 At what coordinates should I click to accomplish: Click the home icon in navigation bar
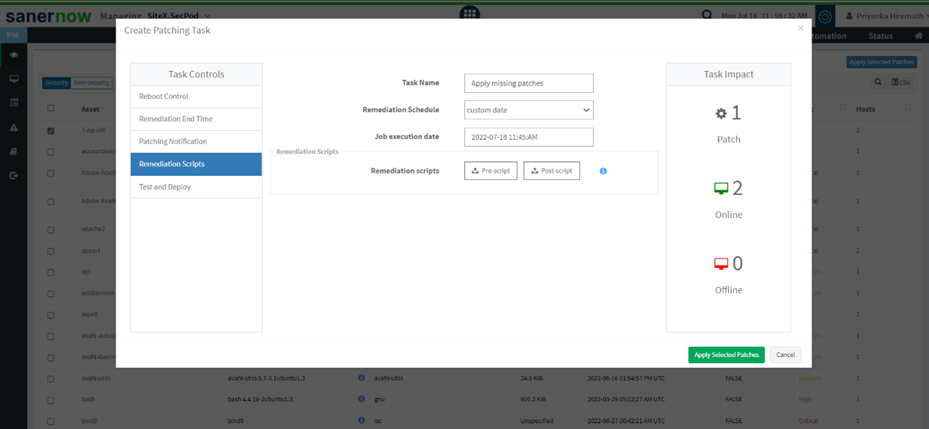point(918,36)
